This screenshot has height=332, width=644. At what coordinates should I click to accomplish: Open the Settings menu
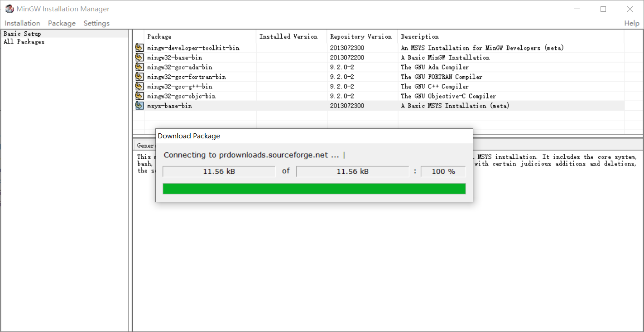click(96, 23)
